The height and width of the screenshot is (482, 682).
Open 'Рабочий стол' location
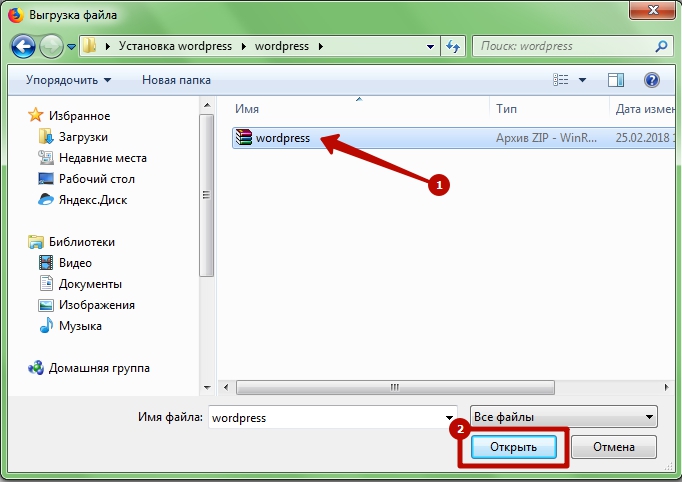(97, 179)
